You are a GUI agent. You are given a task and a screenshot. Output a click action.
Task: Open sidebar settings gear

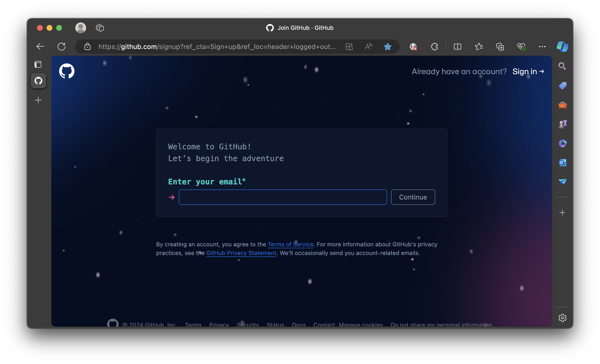coord(562,318)
